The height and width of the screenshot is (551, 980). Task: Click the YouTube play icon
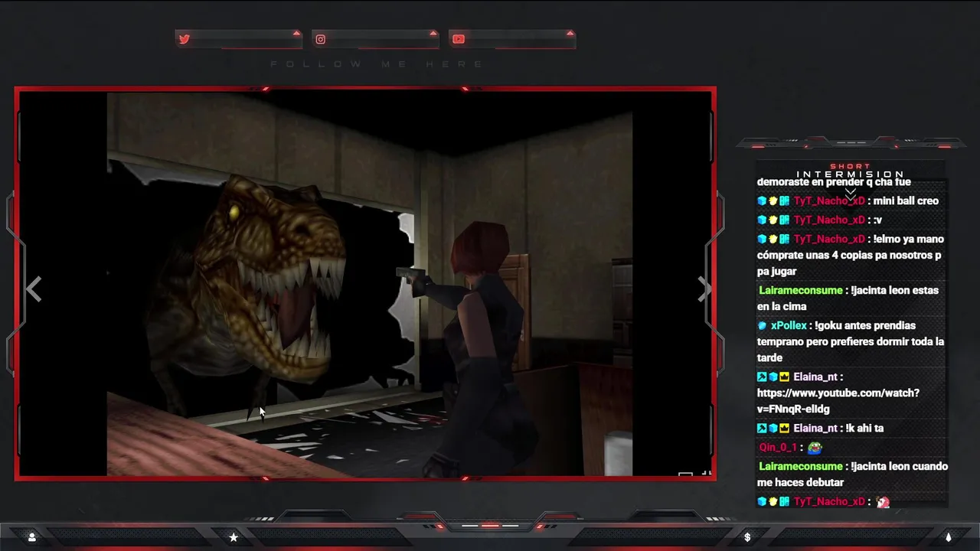[x=458, y=39]
